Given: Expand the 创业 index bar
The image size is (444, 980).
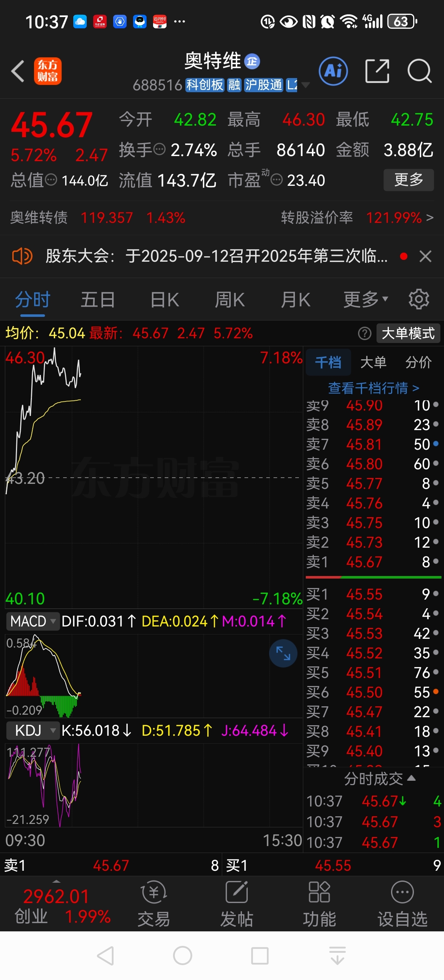Looking at the screenshot, I should (x=56, y=881).
